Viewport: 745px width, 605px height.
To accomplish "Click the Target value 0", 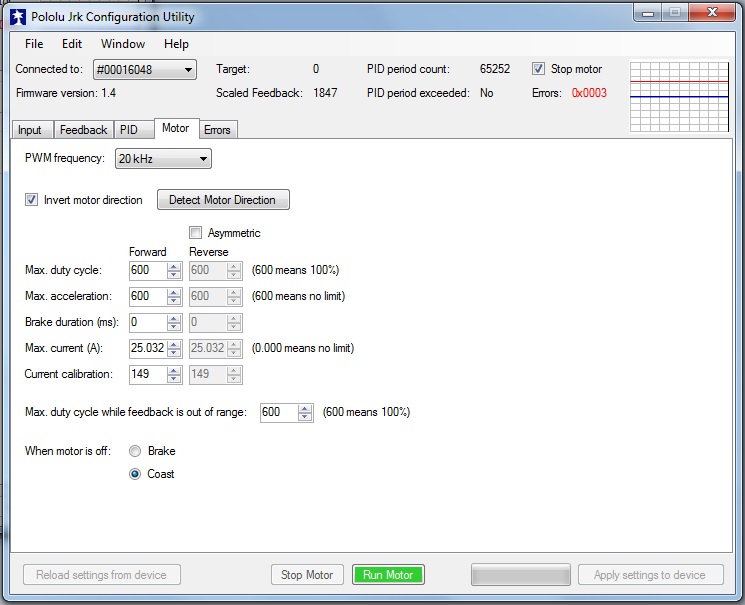I will coord(316,69).
